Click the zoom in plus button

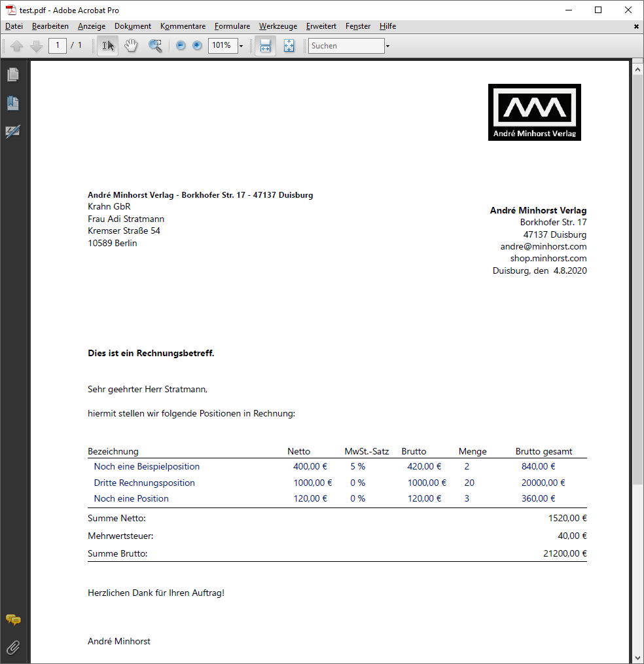coord(197,46)
